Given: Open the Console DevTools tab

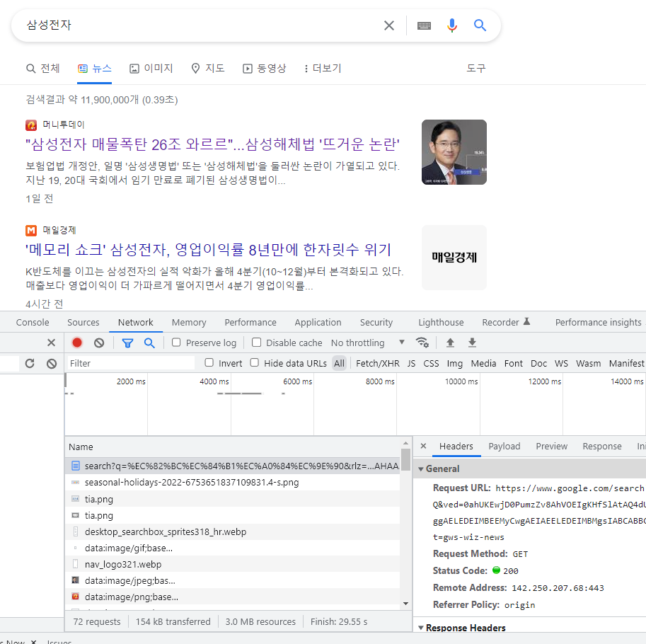Looking at the screenshot, I should click(x=33, y=322).
